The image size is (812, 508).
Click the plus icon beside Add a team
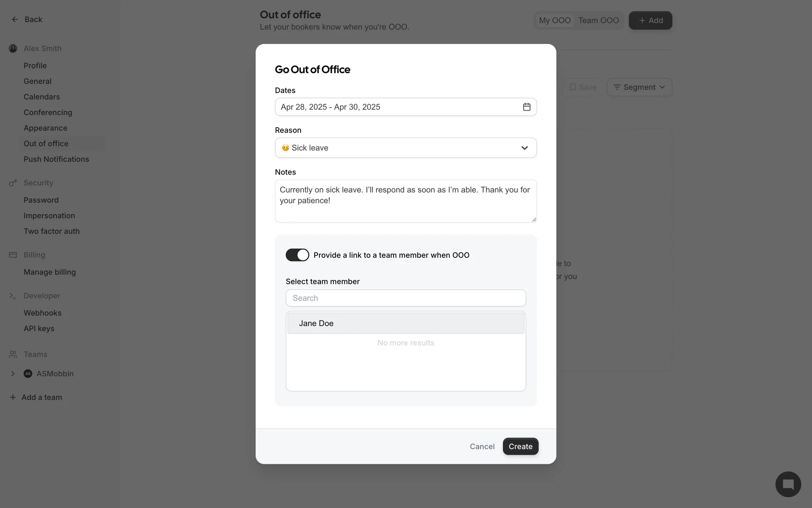click(x=13, y=398)
